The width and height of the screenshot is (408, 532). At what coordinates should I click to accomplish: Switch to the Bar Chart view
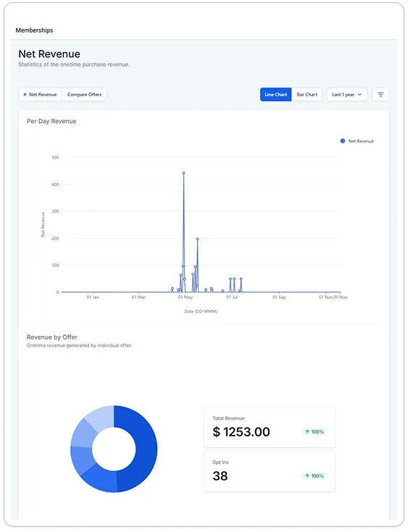pos(307,95)
